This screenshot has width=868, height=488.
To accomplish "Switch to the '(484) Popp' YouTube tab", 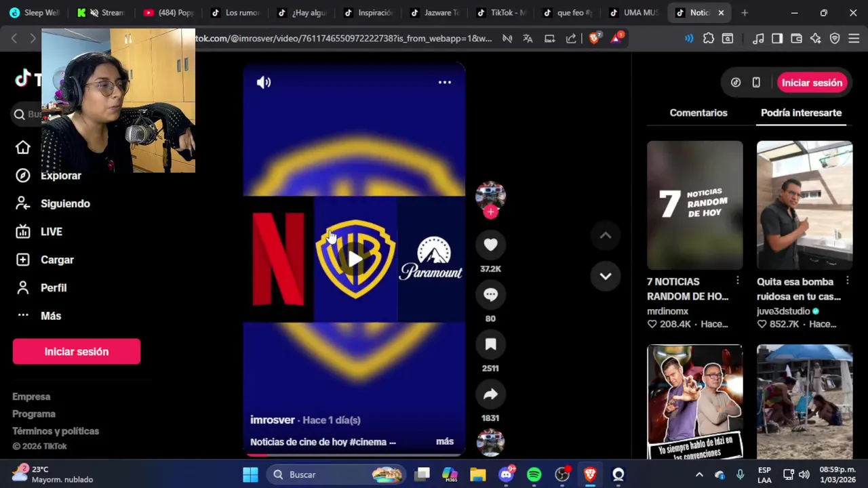I will pos(169,13).
